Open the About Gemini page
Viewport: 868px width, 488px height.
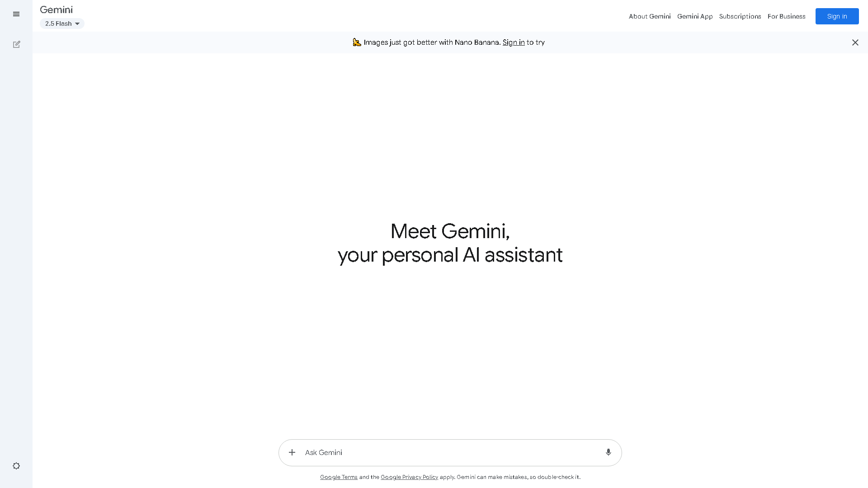(x=649, y=16)
